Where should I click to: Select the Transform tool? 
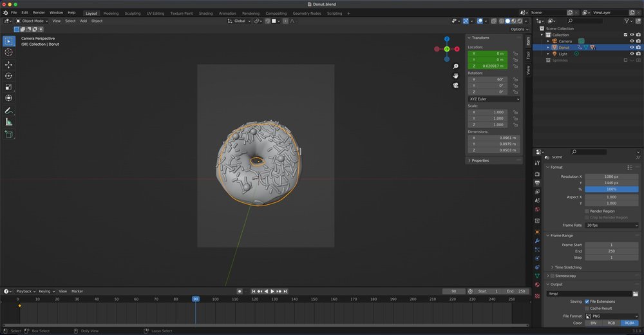point(8,98)
